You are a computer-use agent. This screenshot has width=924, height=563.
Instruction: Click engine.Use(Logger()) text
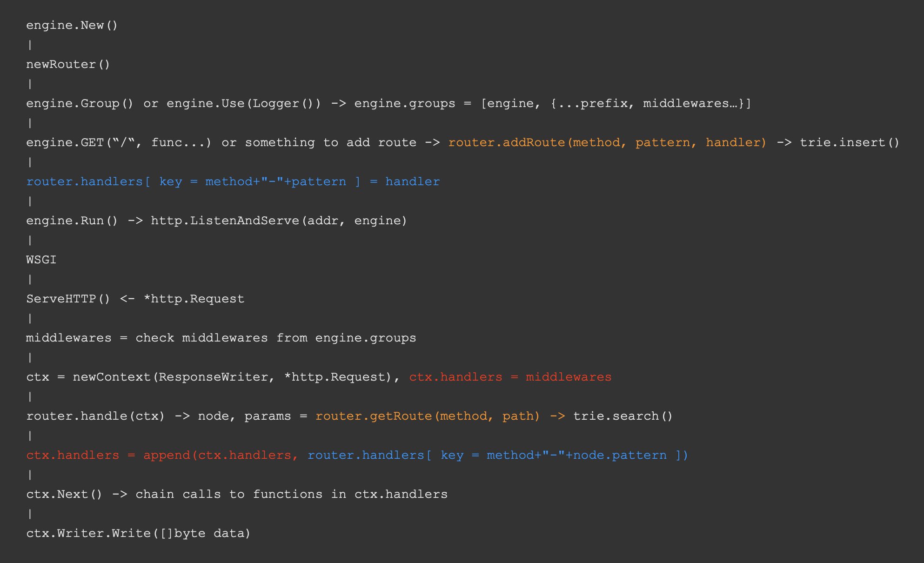coord(243,103)
